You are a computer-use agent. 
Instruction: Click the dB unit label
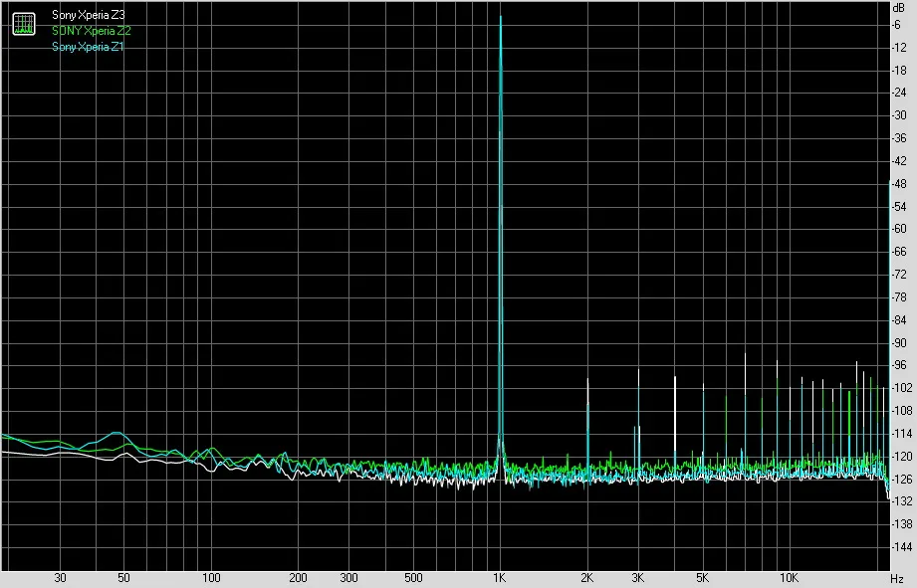(899, 8)
